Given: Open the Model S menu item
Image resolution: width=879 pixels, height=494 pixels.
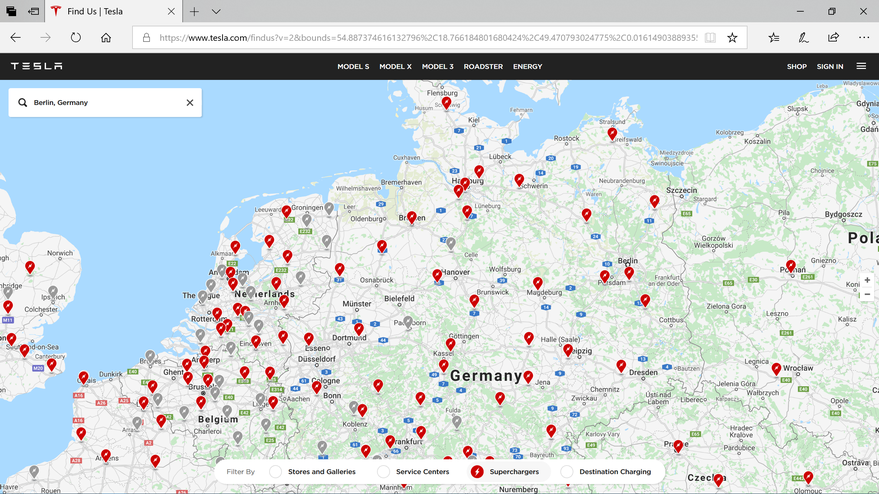Looking at the screenshot, I should click(x=353, y=66).
